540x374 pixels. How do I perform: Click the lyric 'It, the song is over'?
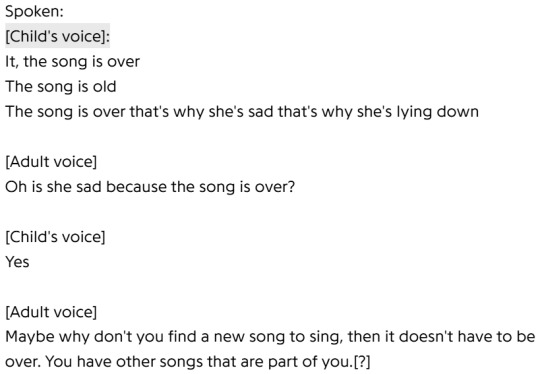72,62
